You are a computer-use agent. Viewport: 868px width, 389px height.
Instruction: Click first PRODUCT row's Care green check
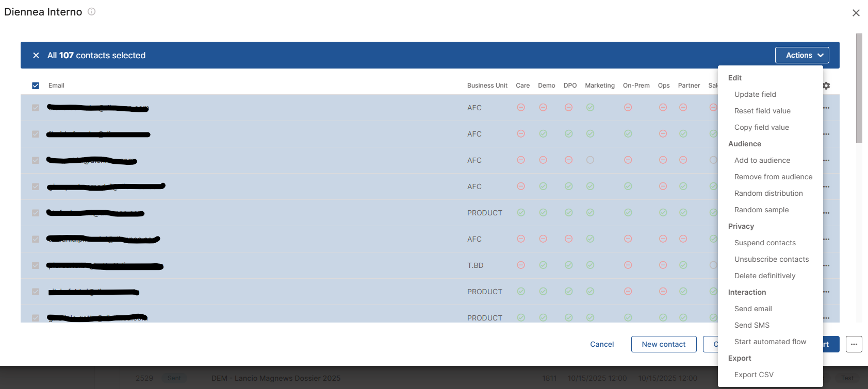point(521,212)
